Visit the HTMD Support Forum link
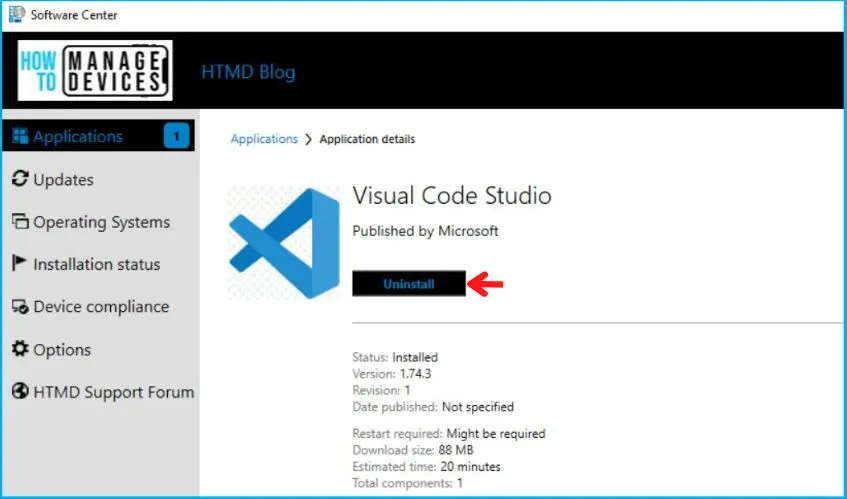Screen dimensions: 847x499 (x=113, y=392)
